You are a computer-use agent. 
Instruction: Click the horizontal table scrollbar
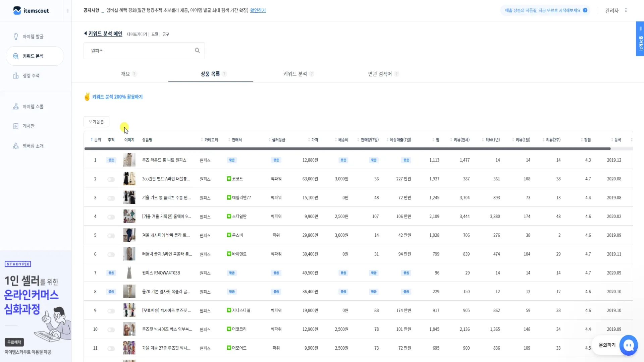[347, 148]
